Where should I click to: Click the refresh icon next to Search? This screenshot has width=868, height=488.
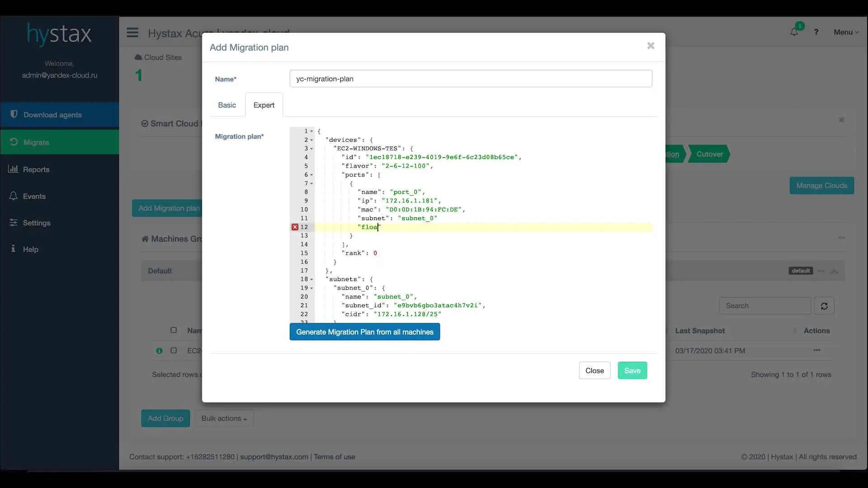coord(824,306)
